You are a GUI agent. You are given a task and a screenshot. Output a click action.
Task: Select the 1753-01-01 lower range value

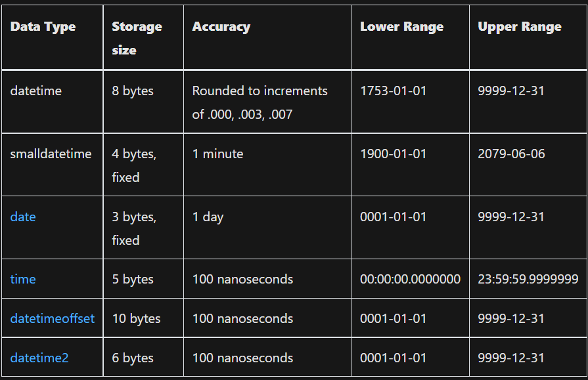point(394,91)
